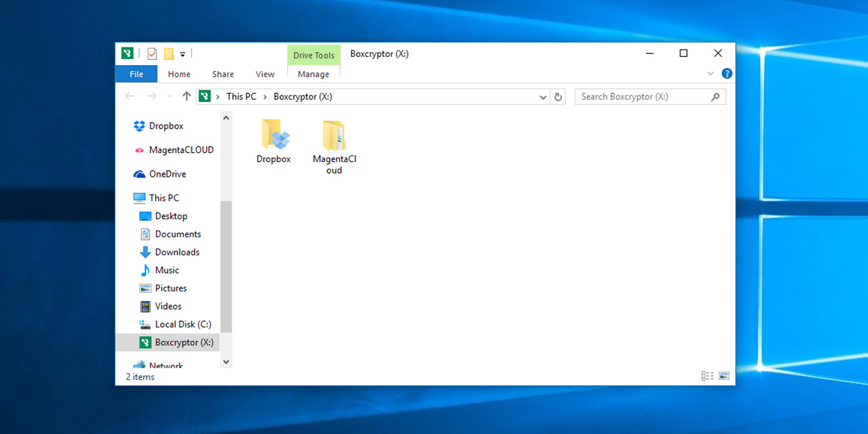Go forward with the Forward arrow
The image size is (868, 434).
pyautogui.click(x=151, y=96)
